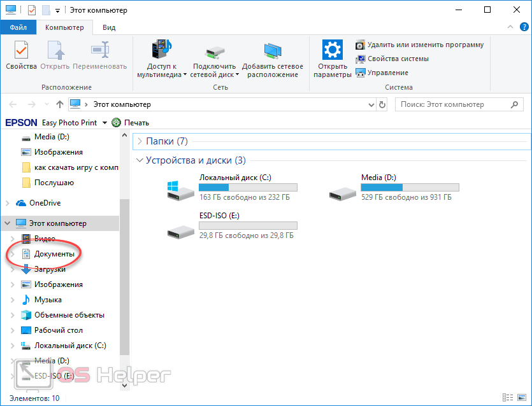Image resolution: width=532 pixels, height=406 pixels.
Task: Collapse Устройства и диски group
Action: click(x=140, y=160)
